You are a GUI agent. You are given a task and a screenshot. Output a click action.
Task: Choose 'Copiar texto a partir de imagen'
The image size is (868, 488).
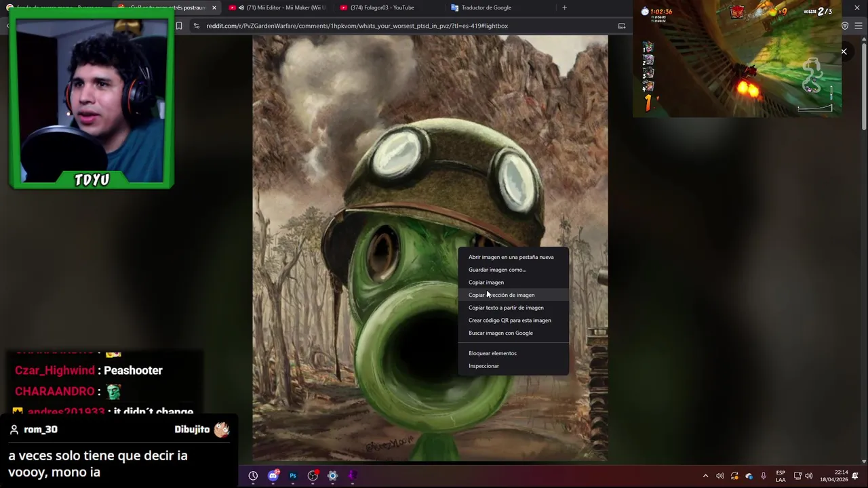(513, 308)
